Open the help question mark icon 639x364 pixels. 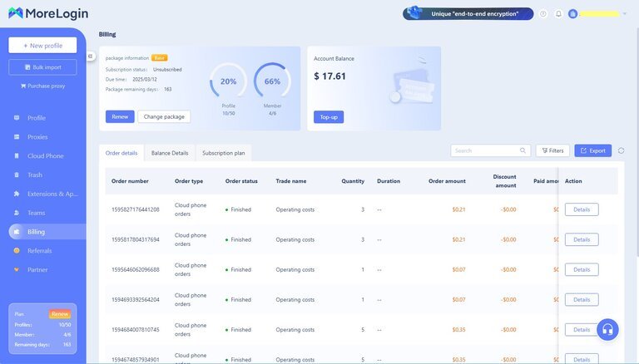(543, 13)
